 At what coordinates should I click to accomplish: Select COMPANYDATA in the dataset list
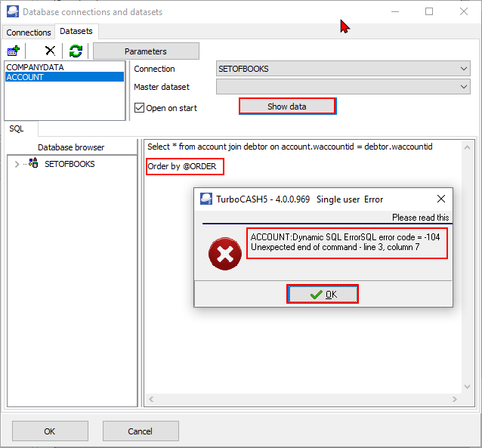pyautogui.click(x=35, y=67)
